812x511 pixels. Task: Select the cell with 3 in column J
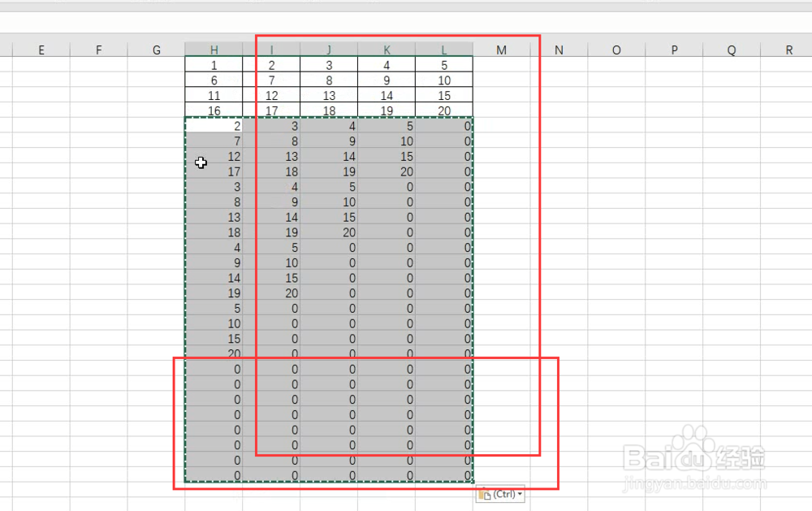[x=329, y=65]
